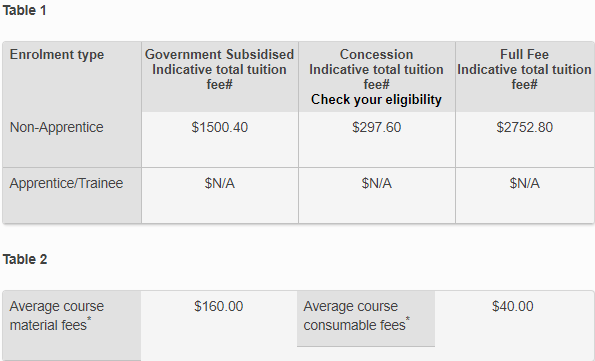Select the Apprentice/Trainee row label

click(x=66, y=183)
